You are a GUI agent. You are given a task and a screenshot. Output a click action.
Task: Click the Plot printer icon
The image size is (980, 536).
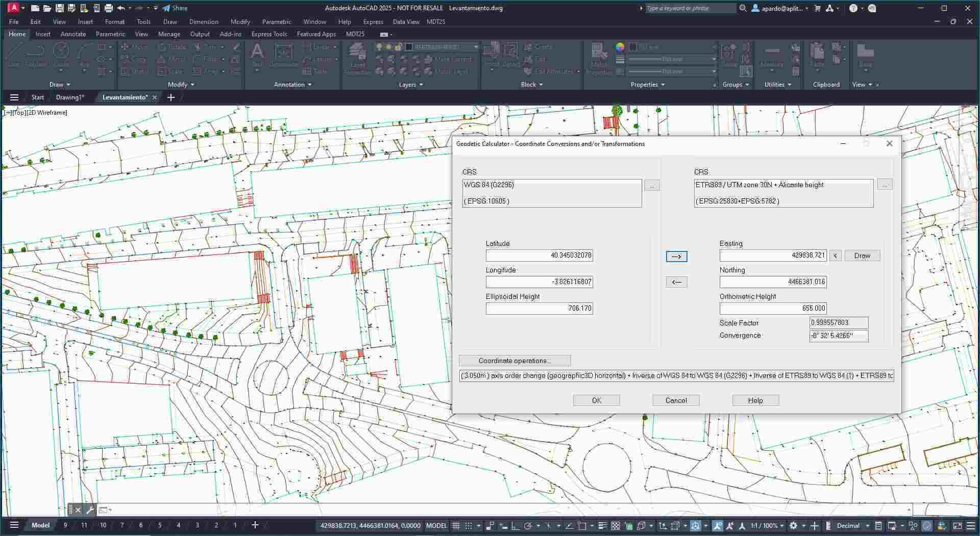tap(108, 8)
